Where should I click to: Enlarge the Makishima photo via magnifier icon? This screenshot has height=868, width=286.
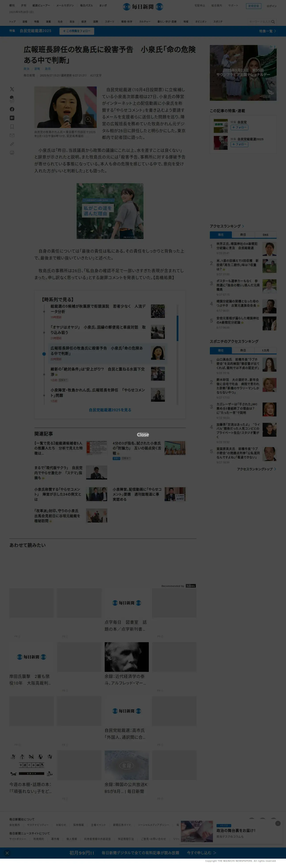(88, 119)
